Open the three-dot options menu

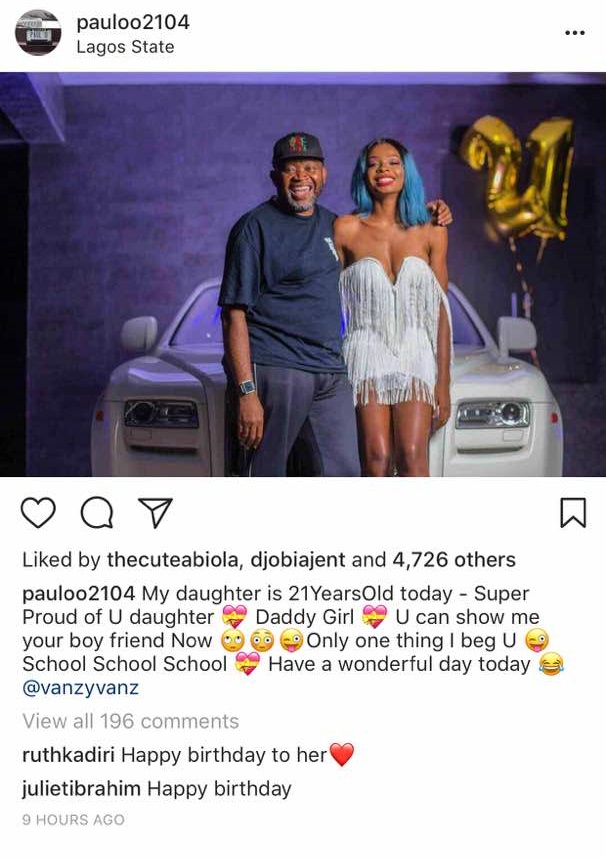[x=575, y=33]
